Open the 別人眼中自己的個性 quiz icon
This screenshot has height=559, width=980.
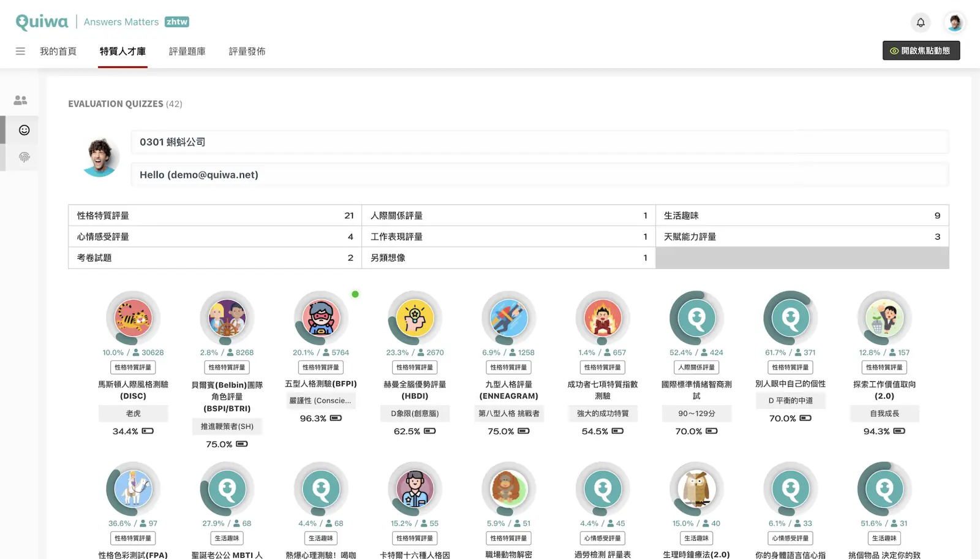(x=790, y=318)
